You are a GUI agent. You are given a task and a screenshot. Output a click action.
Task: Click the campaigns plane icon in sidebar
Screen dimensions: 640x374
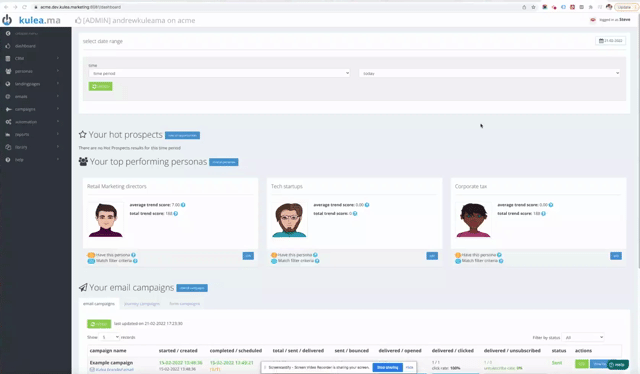(8, 109)
